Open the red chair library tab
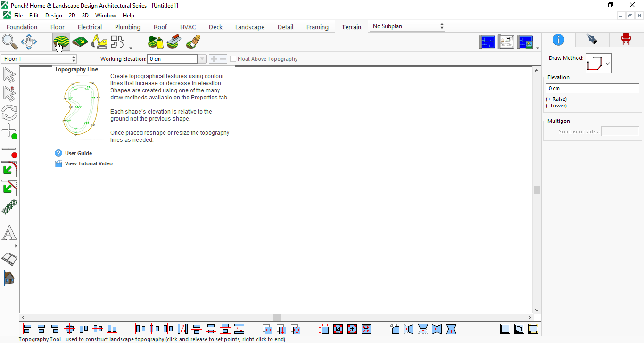This screenshot has height=343, width=644. [626, 40]
